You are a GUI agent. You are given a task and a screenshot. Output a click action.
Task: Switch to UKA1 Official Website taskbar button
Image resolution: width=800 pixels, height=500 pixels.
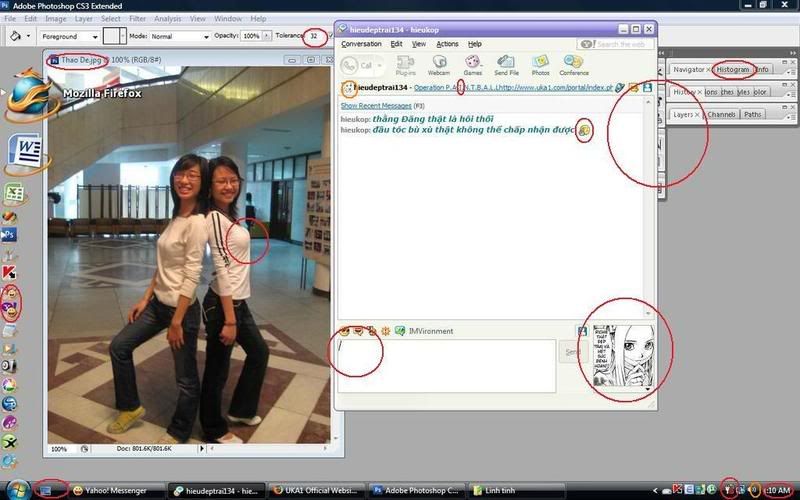(x=316, y=490)
